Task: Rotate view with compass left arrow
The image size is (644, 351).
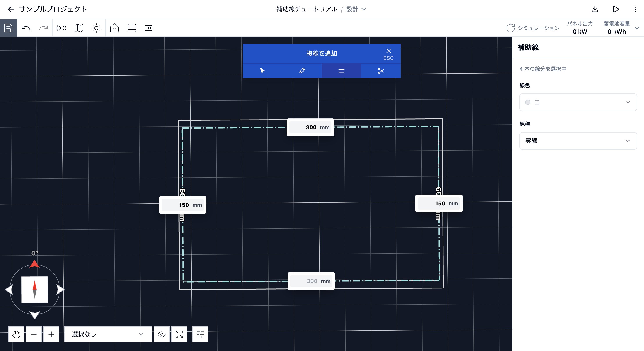Action: tap(9, 289)
